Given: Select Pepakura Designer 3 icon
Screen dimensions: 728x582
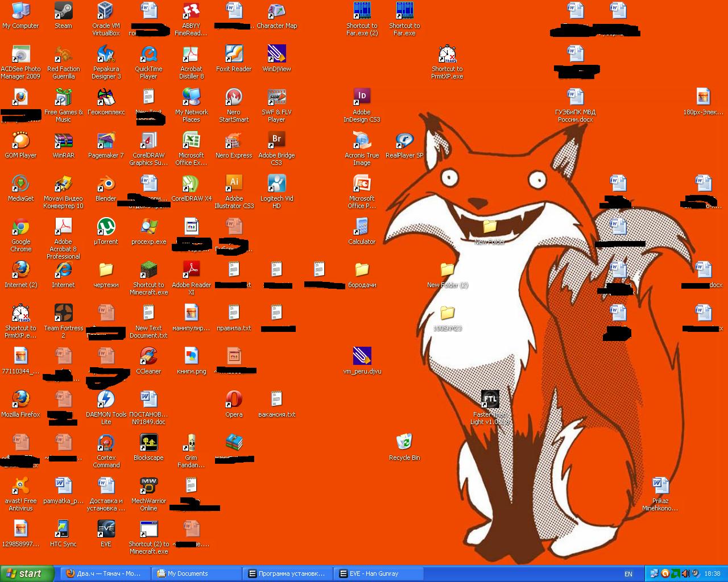Looking at the screenshot, I should (x=106, y=63).
